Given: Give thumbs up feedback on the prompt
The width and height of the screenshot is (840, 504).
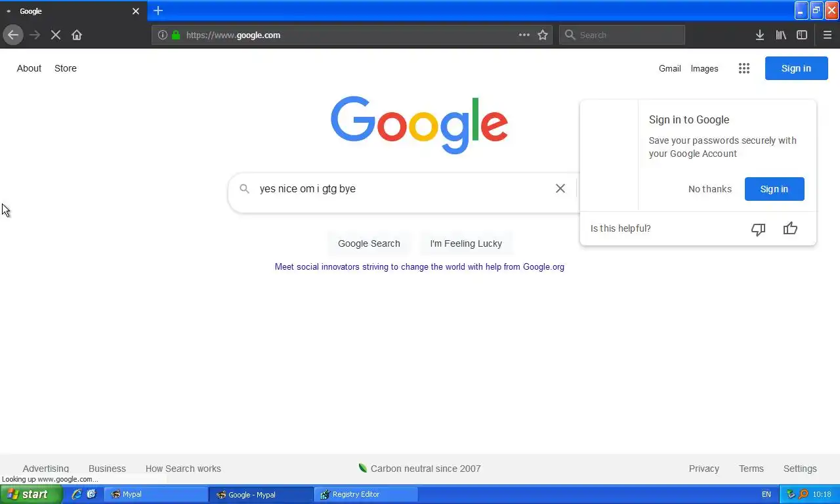Looking at the screenshot, I should (x=790, y=228).
